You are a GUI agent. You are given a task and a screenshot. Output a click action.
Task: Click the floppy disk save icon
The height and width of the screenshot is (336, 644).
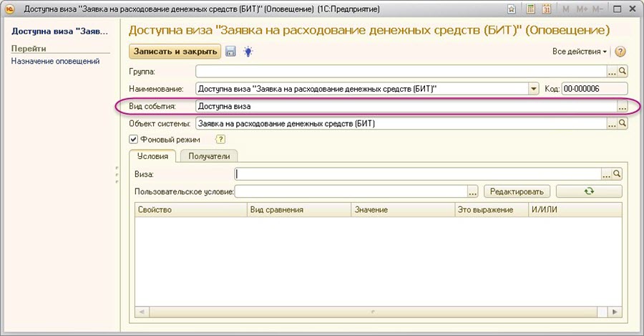tap(231, 52)
